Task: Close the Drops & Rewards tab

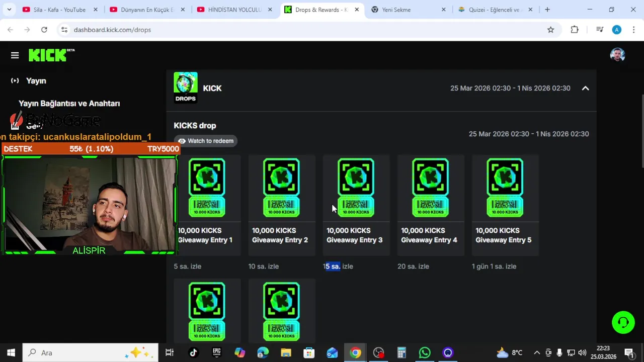Action: tap(356, 10)
